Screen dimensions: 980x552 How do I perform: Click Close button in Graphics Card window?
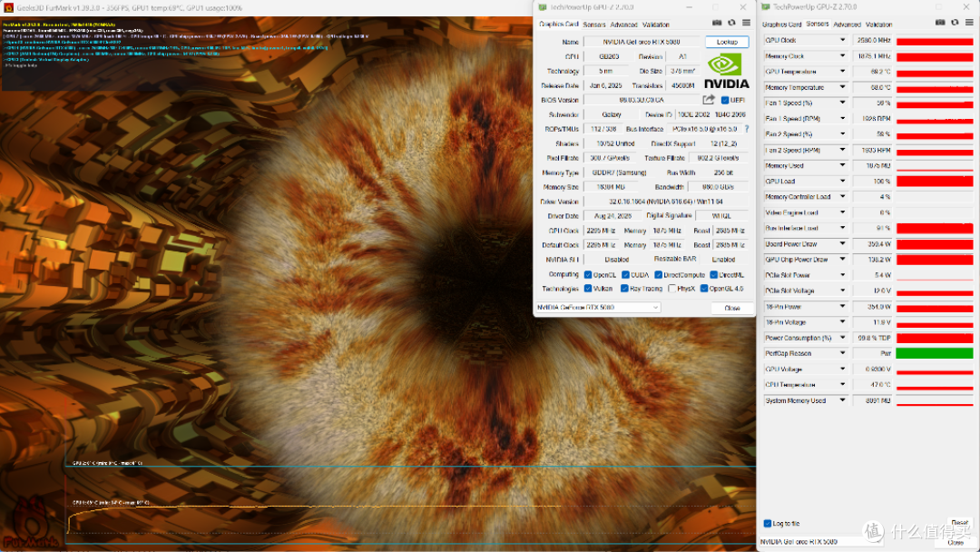coord(732,308)
